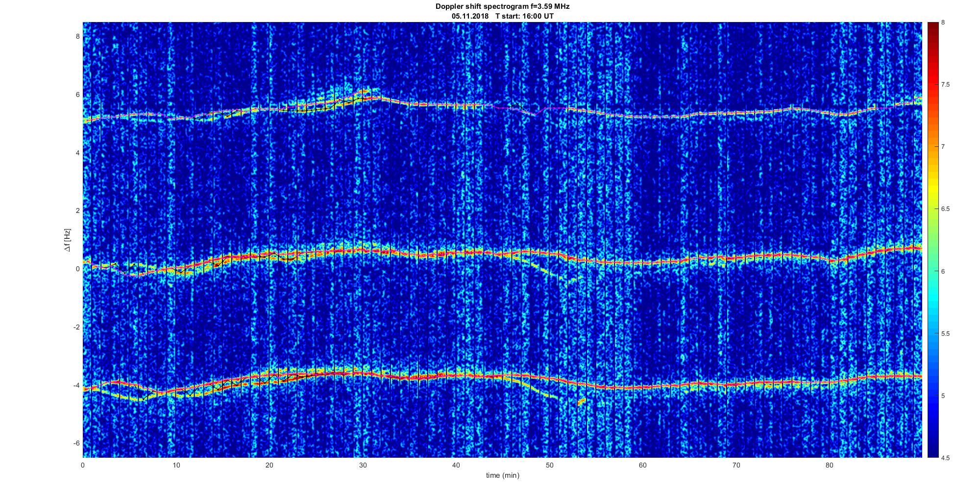The width and height of the screenshot is (980, 491).
Task: Click the y-axis tick label '8'
Action: (x=77, y=36)
